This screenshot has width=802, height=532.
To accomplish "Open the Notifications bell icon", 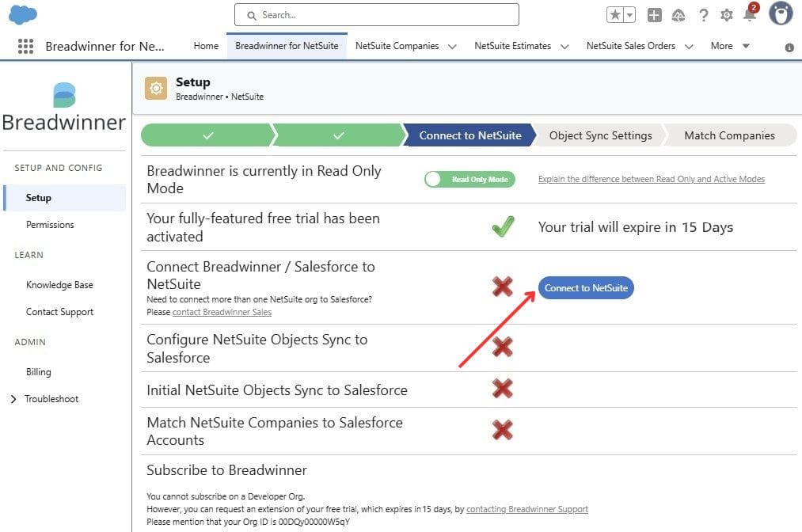I will [750, 13].
